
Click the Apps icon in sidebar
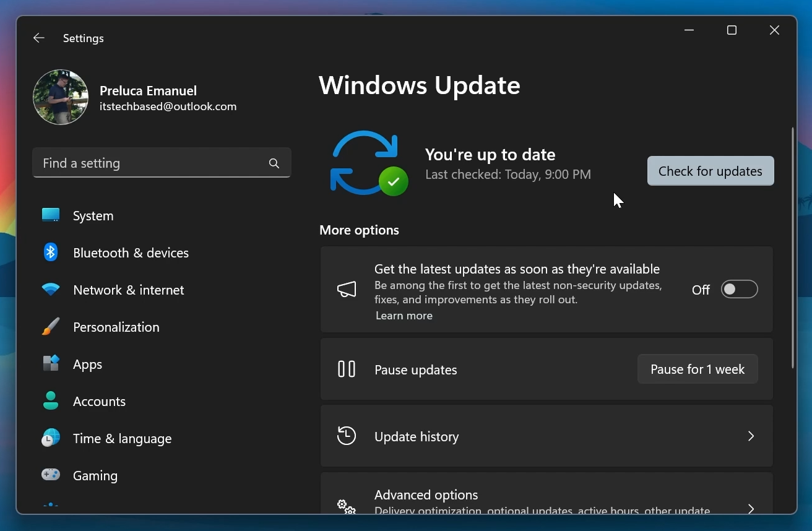coord(51,364)
